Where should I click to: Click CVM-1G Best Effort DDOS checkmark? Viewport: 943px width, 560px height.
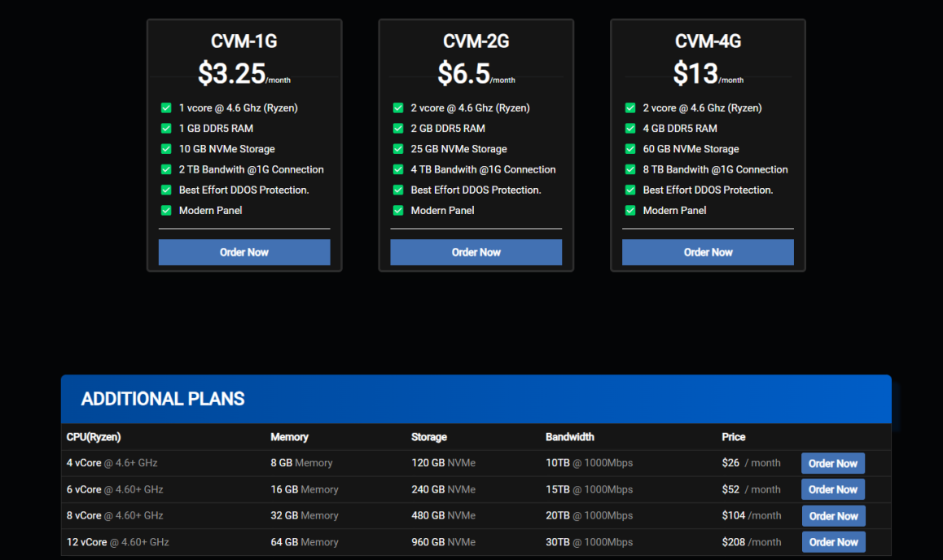point(167,190)
